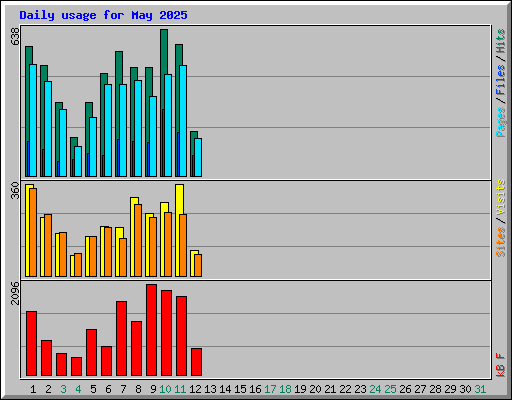Click day label 1
This screenshot has width=512, height=400.
33,389
